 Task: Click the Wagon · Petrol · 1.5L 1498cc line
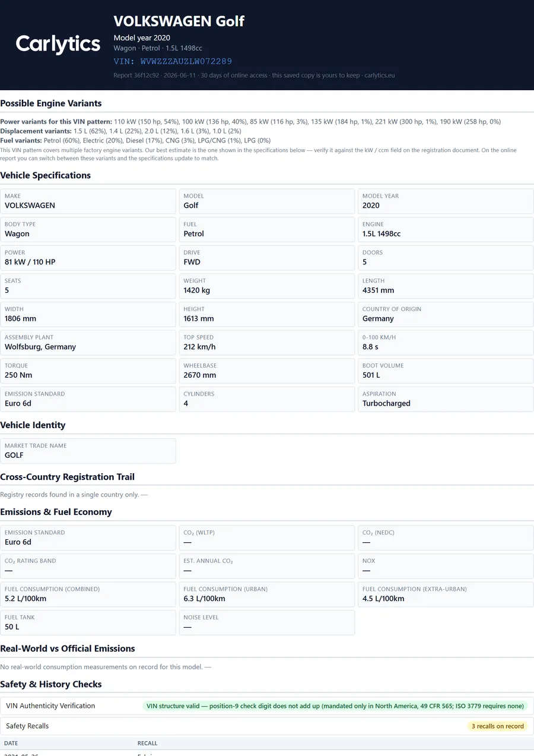[158, 48]
